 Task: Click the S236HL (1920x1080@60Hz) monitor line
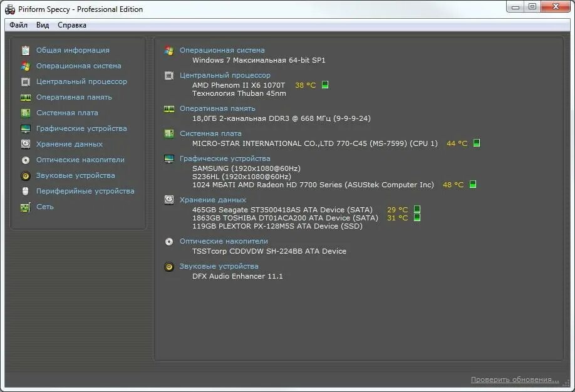(242, 177)
